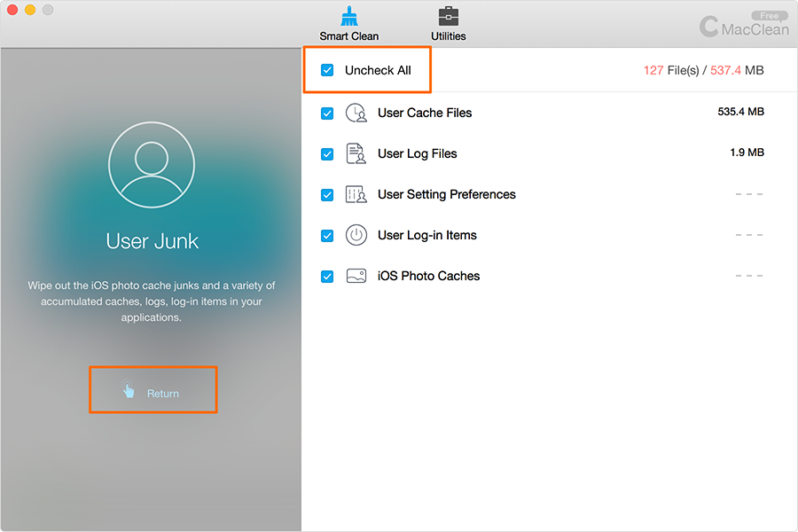Select the User Cache Files row label
The width and height of the screenshot is (798, 532).
tap(425, 113)
